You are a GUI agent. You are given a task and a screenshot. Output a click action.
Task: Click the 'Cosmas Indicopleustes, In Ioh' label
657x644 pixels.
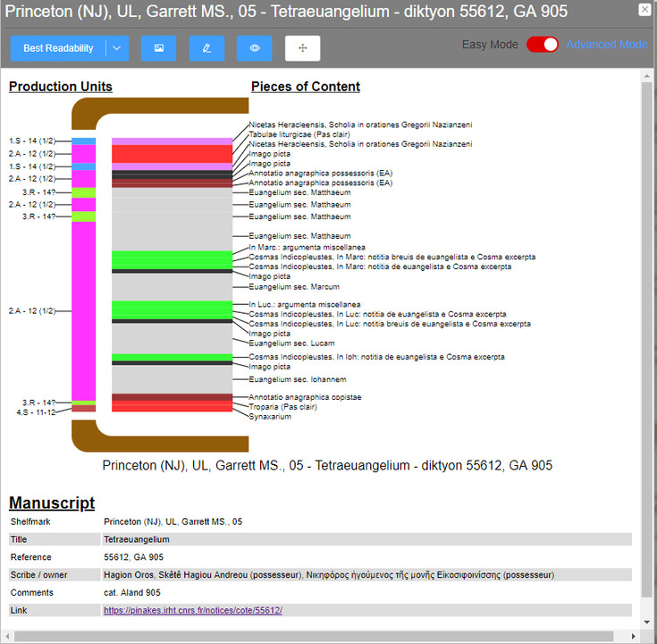[376, 357]
